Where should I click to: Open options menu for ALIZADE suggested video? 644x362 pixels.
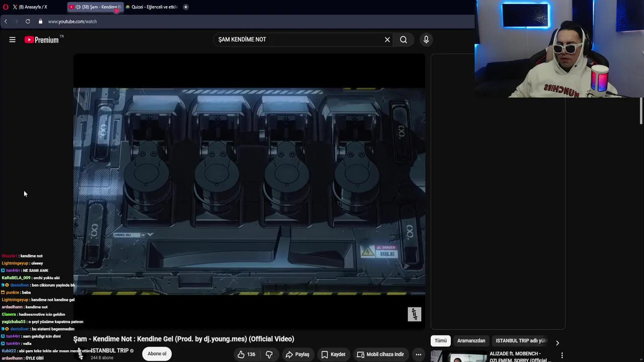tap(562, 355)
